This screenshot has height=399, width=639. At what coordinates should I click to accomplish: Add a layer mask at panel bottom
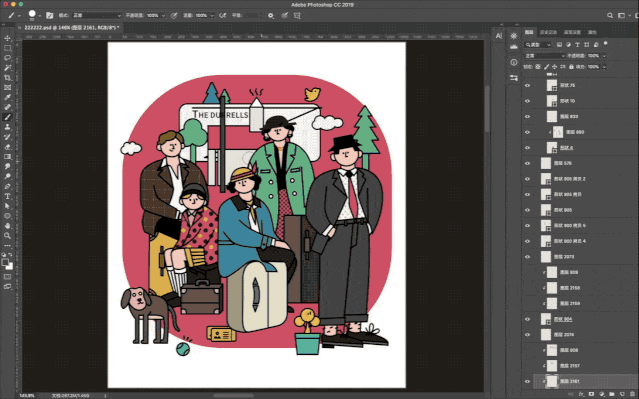(591, 394)
